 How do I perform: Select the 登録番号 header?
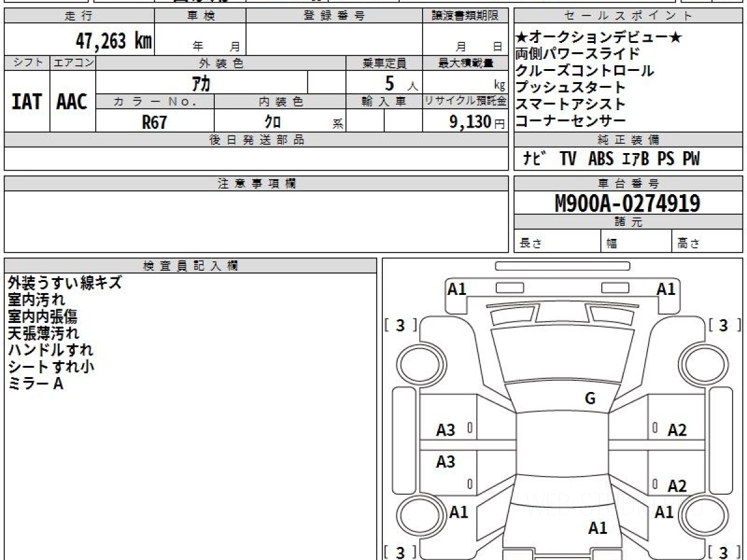334,16
